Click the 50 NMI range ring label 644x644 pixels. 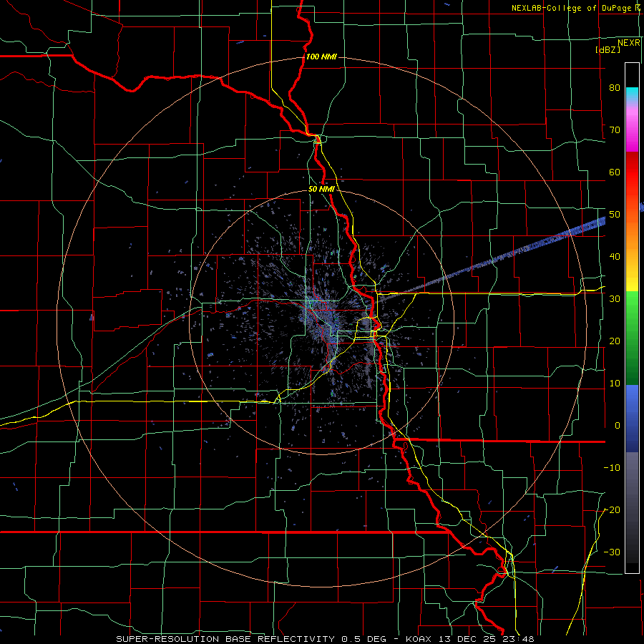coord(321,190)
